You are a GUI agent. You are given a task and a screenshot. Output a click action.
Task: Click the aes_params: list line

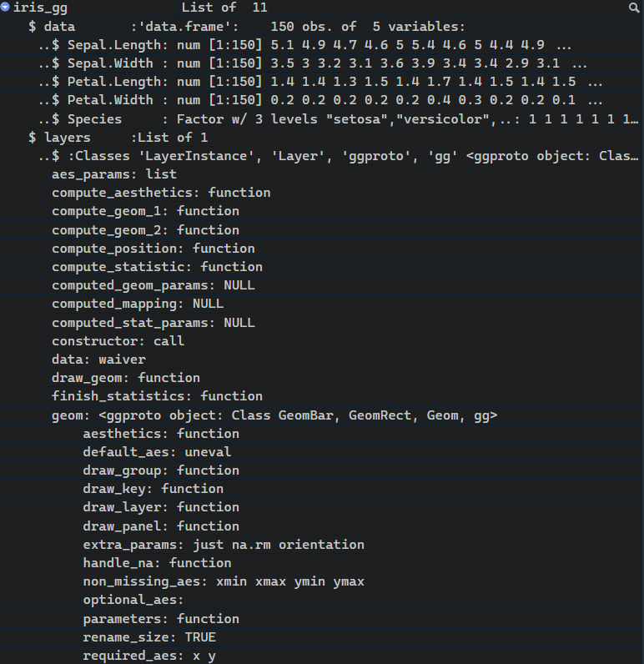pyautogui.click(x=114, y=174)
